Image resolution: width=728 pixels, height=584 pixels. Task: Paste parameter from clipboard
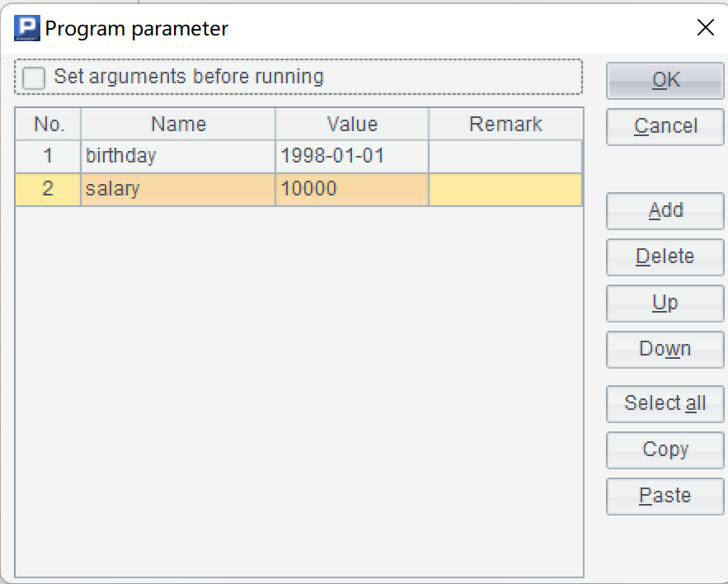665,497
